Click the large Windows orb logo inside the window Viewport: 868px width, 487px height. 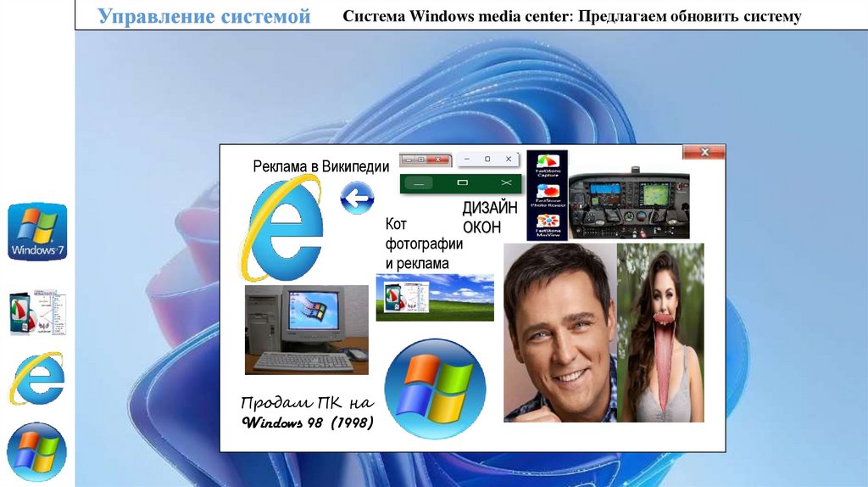pyautogui.click(x=435, y=389)
